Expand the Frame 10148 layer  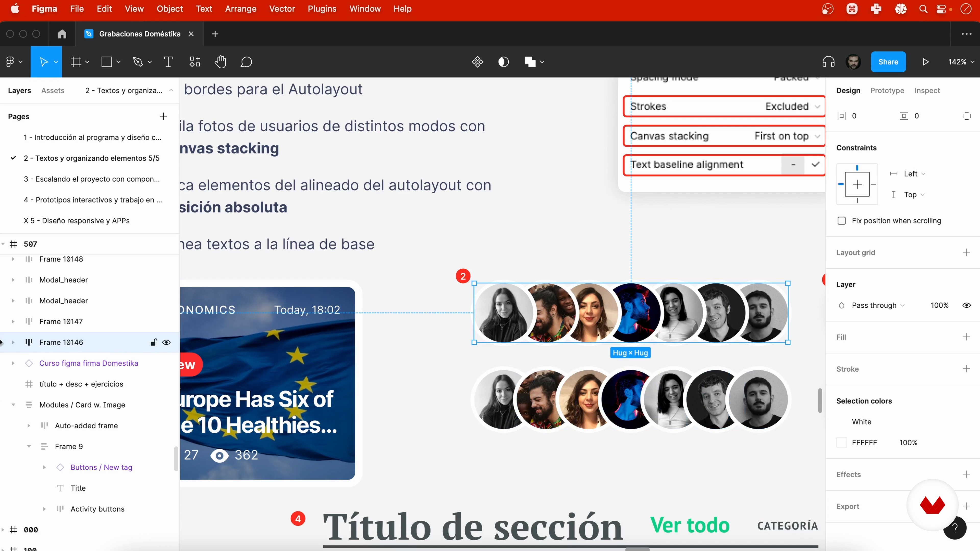click(x=13, y=259)
